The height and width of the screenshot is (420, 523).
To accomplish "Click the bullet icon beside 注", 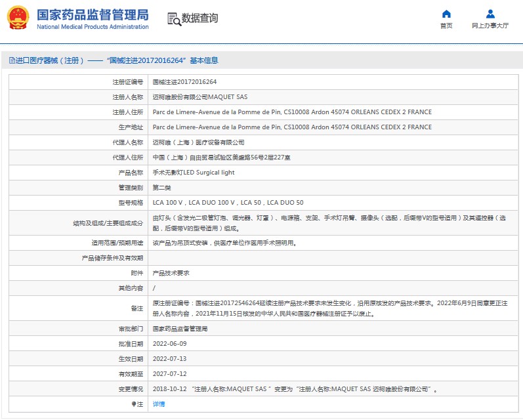I will point(134,404).
